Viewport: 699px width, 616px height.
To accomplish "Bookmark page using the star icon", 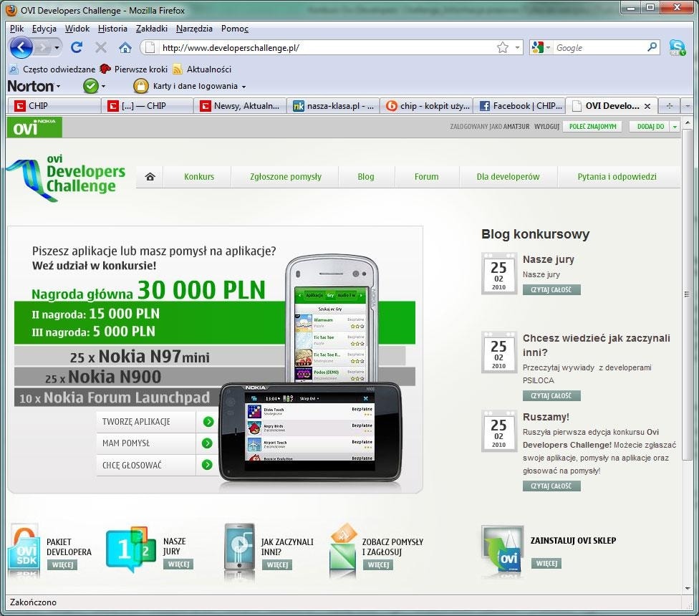I will [503, 47].
